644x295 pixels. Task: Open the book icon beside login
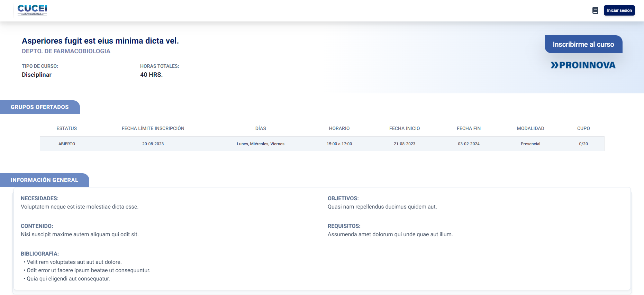595,10
